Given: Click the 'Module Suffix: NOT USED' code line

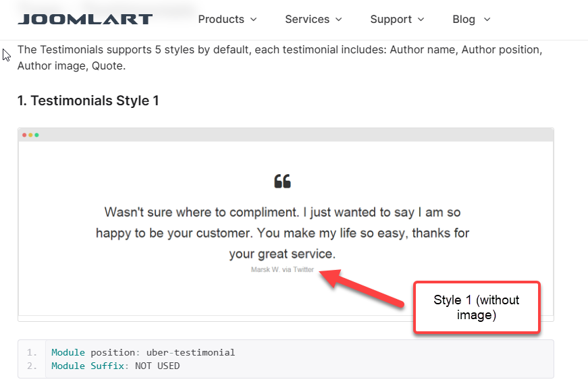Looking at the screenshot, I should tap(115, 366).
